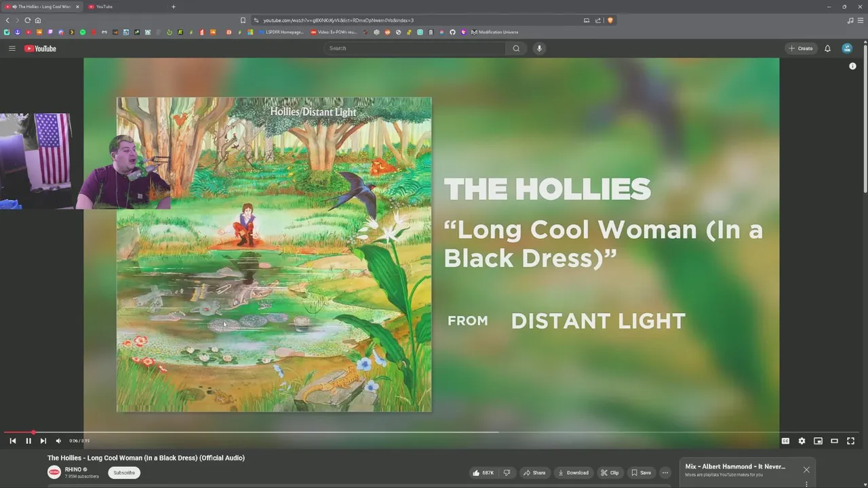The height and width of the screenshot is (488, 868).
Task: Click the search magnifier button
Action: click(x=516, y=48)
